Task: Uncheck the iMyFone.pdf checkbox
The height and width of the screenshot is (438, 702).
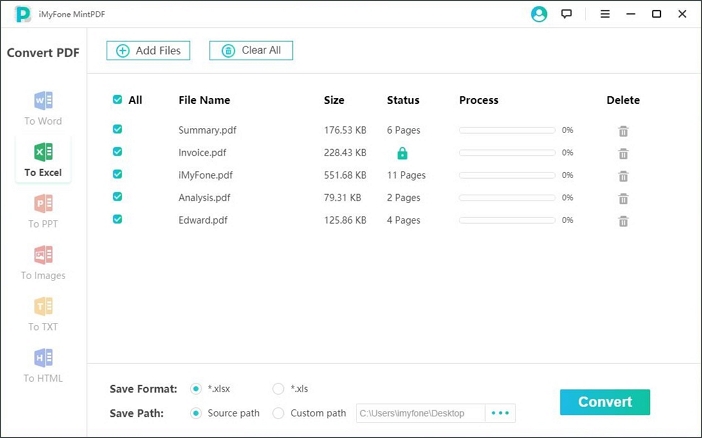Action: point(117,174)
